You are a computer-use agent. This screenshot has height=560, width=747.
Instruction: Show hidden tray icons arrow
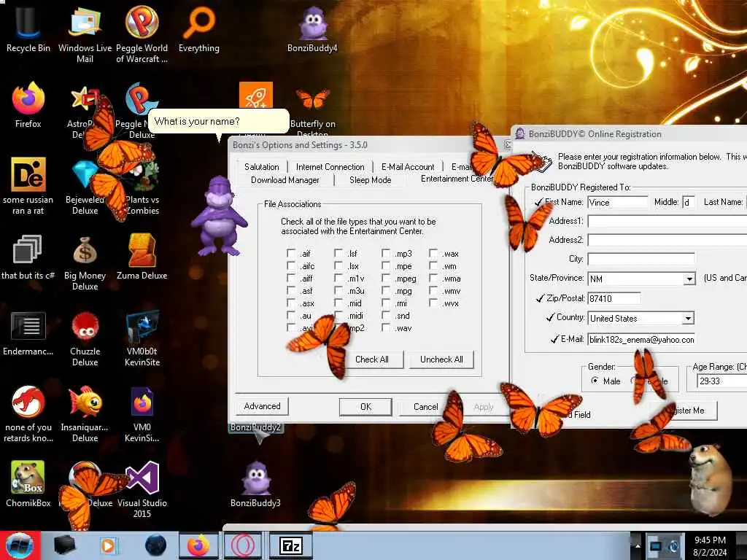[x=638, y=545]
